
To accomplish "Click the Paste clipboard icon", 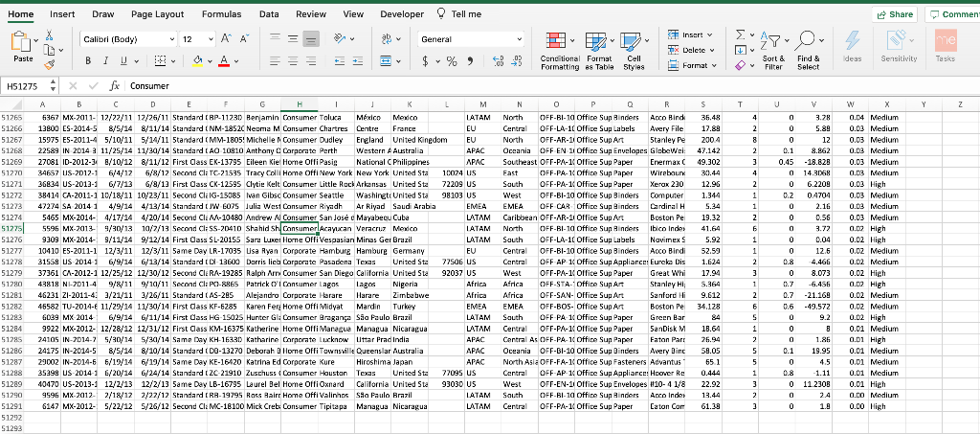I will tap(21, 41).
